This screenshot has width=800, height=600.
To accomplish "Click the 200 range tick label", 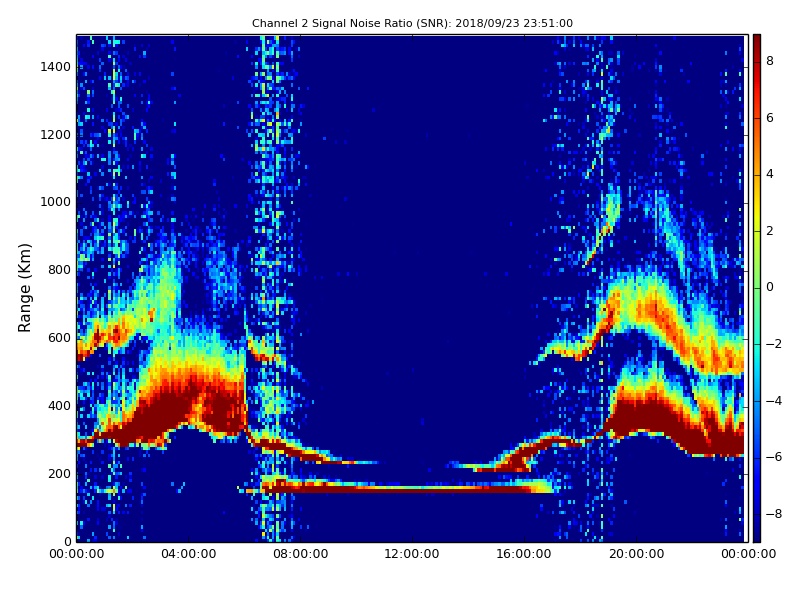I will coord(60,473).
